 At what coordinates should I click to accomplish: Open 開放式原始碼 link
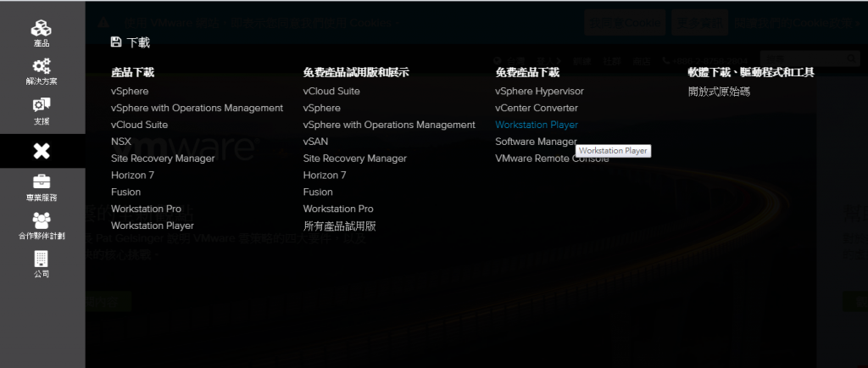tap(719, 92)
